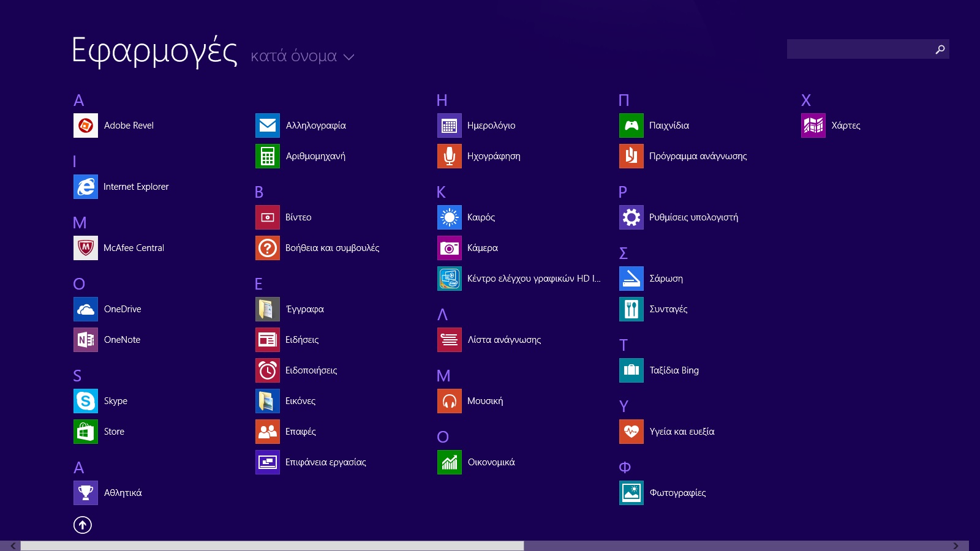Click the 'Κ' group letter header
The width and height of the screenshot is (980, 551).
tap(441, 192)
